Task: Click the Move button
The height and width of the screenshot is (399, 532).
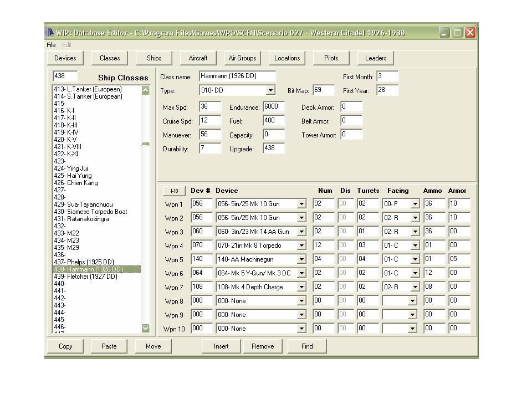Action: coord(154,346)
